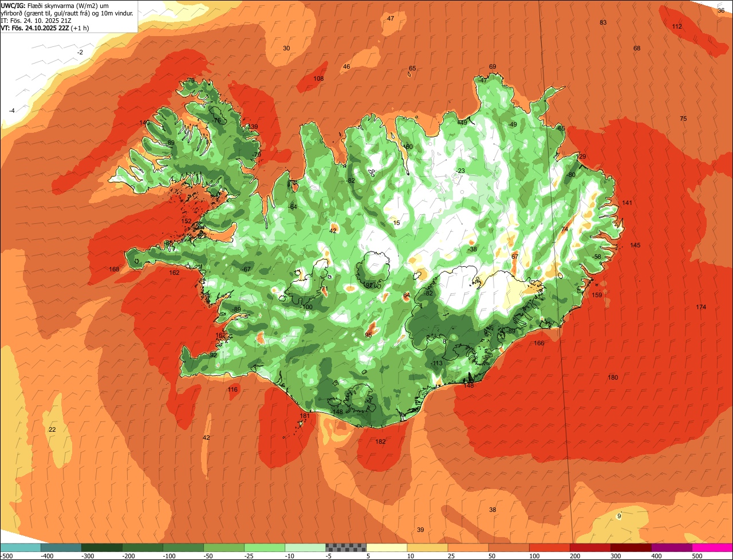Image resolution: width=733 pixels, height=560 pixels.
Task: Select the 174 value on the map
Action: point(701,307)
